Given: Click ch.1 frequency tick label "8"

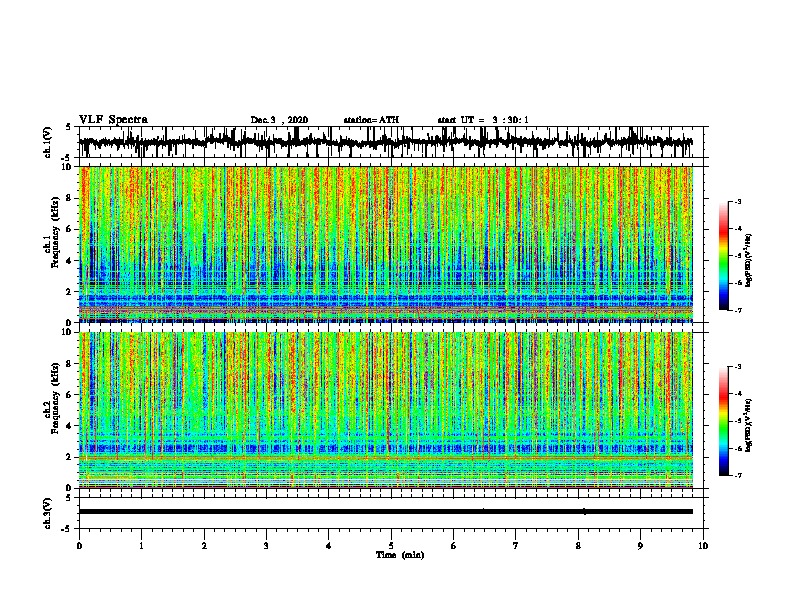Looking at the screenshot, I should pos(70,198).
